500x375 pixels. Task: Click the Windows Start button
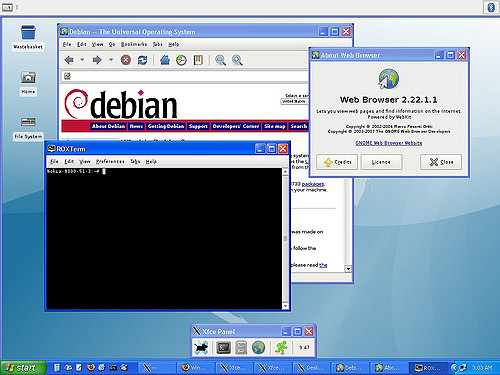(x=23, y=368)
